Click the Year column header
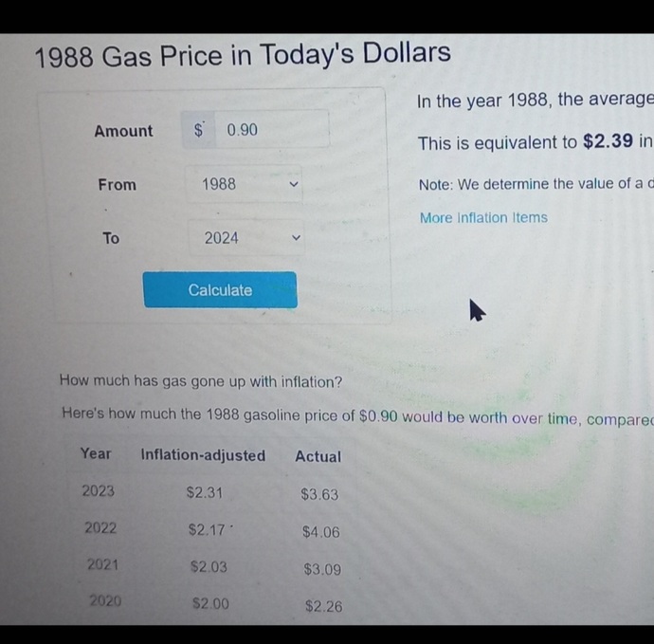This screenshot has width=654, height=644. (x=96, y=453)
